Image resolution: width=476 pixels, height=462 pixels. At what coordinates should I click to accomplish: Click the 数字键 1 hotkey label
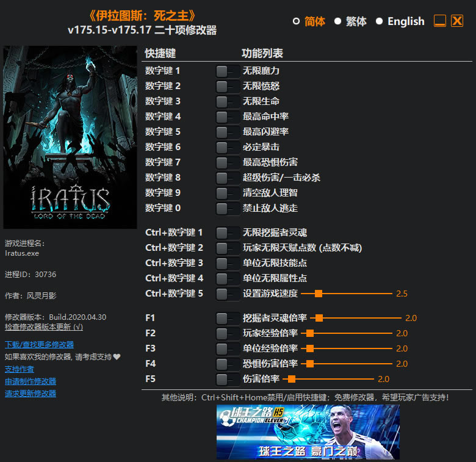[162, 71]
